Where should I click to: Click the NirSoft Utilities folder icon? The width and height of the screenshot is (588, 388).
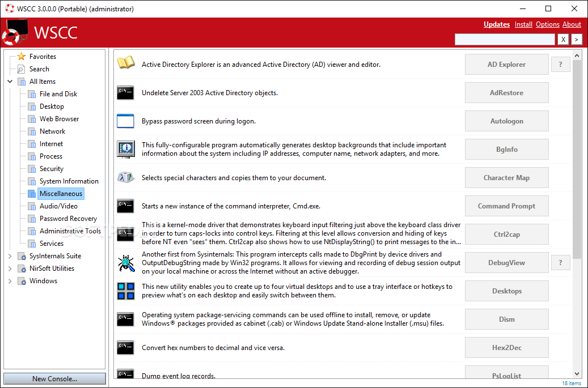click(22, 268)
